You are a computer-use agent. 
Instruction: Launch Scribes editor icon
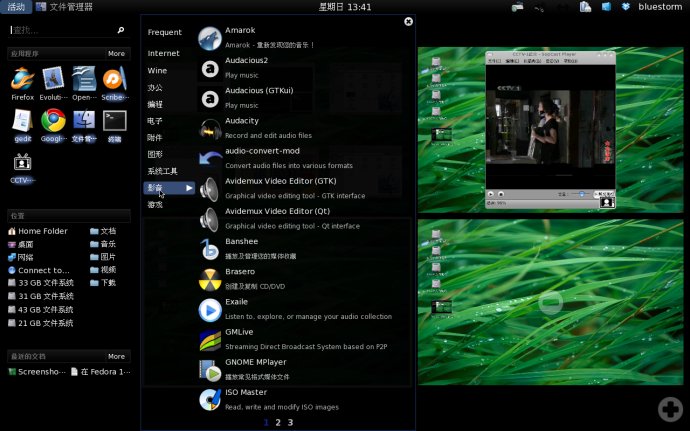pyautogui.click(x=115, y=84)
